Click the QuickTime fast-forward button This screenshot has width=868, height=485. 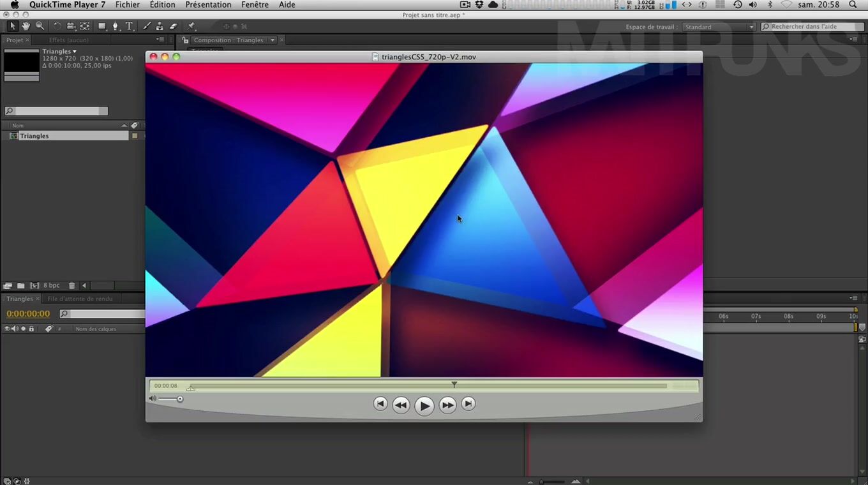pos(447,405)
